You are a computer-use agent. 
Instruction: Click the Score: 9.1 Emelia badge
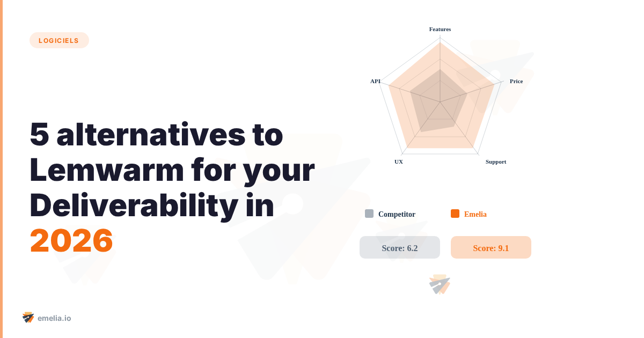point(491,247)
